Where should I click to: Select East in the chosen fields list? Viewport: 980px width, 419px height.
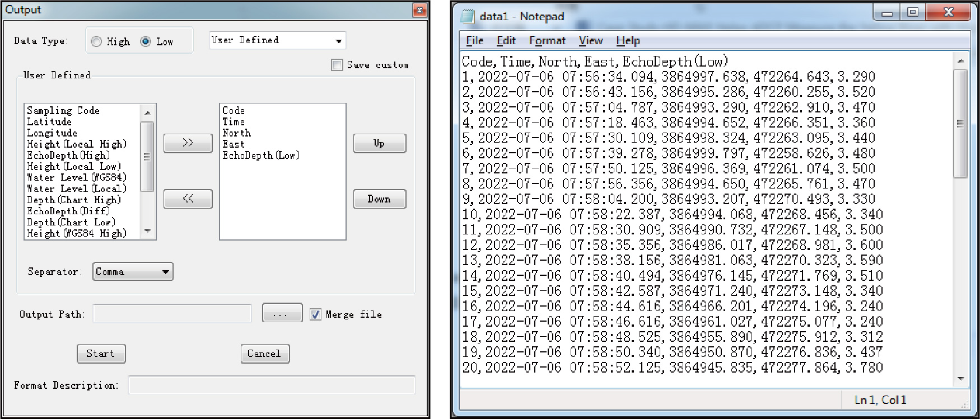[x=234, y=144]
